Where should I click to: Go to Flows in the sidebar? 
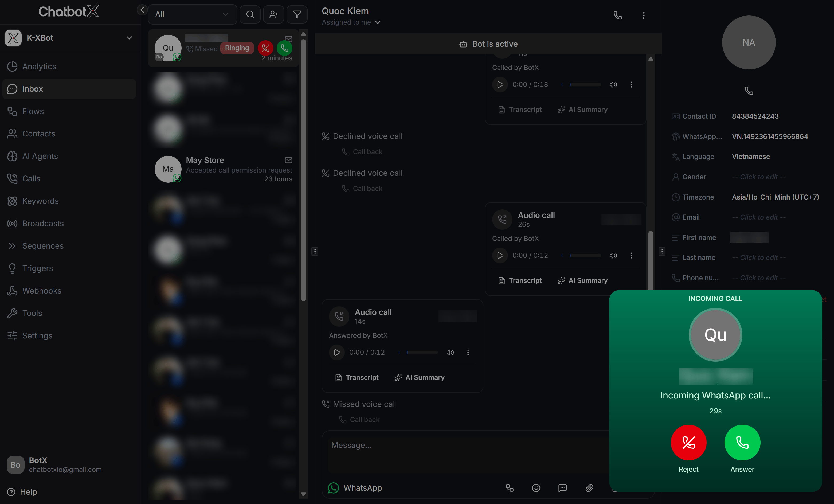pyautogui.click(x=69, y=111)
